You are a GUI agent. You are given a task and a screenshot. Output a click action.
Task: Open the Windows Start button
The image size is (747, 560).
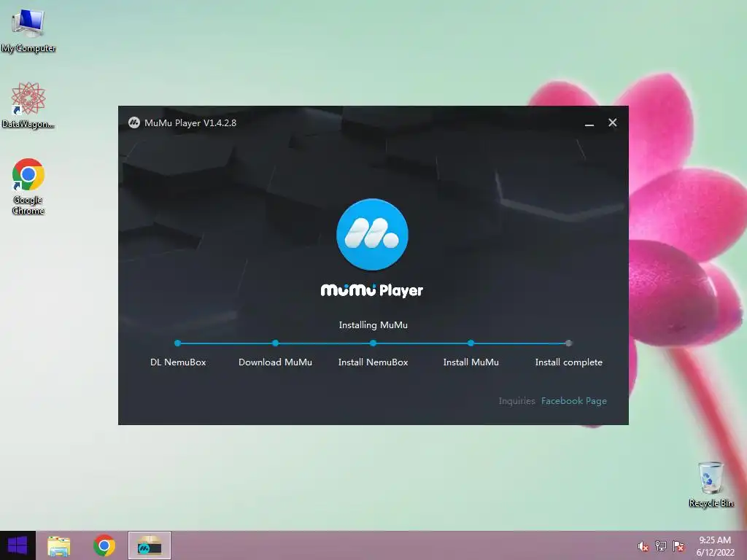tap(18, 545)
